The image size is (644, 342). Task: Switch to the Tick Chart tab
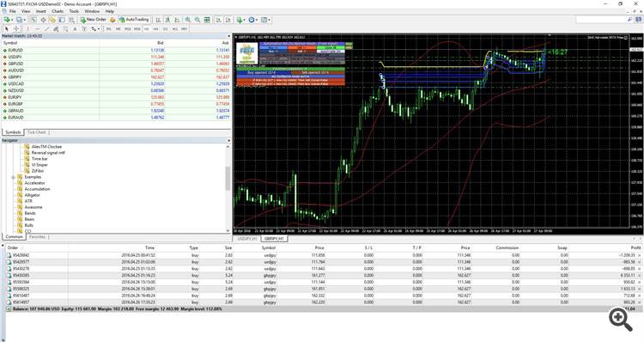point(37,132)
